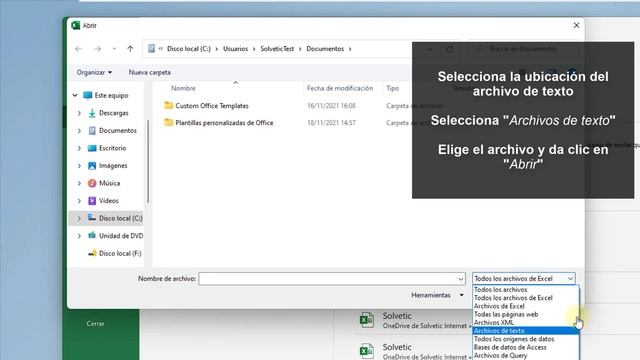This screenshot has width=640, height=360.
Task: Choose Todos los archivos de Excel list option
Action: click(x=526, y=298)
